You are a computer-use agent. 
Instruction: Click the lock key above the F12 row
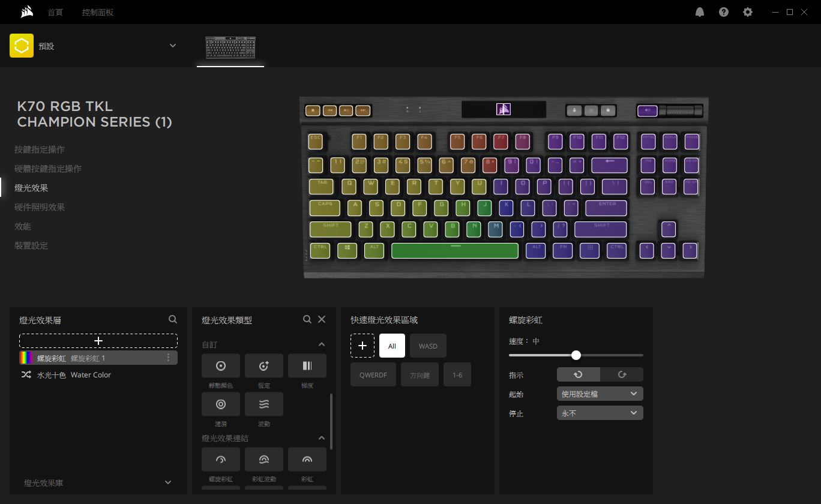pos(608,110)
